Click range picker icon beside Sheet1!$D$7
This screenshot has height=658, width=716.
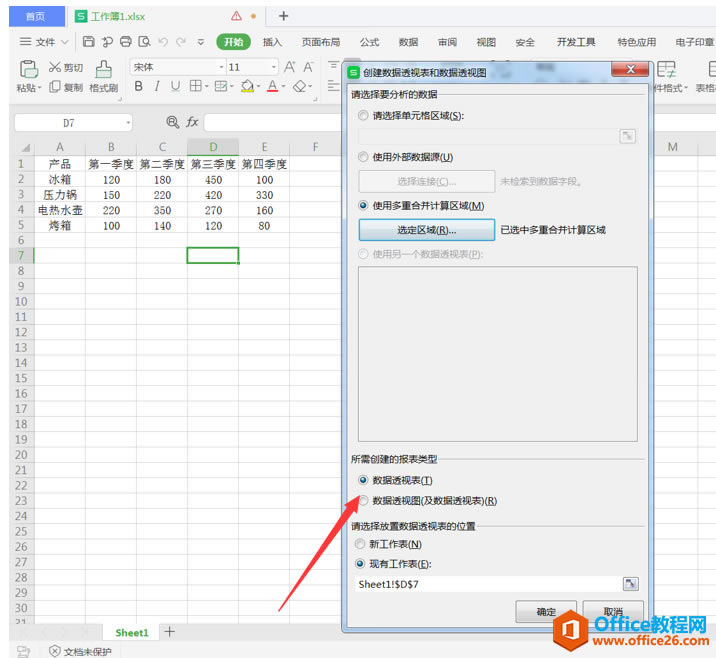(631, 584)
